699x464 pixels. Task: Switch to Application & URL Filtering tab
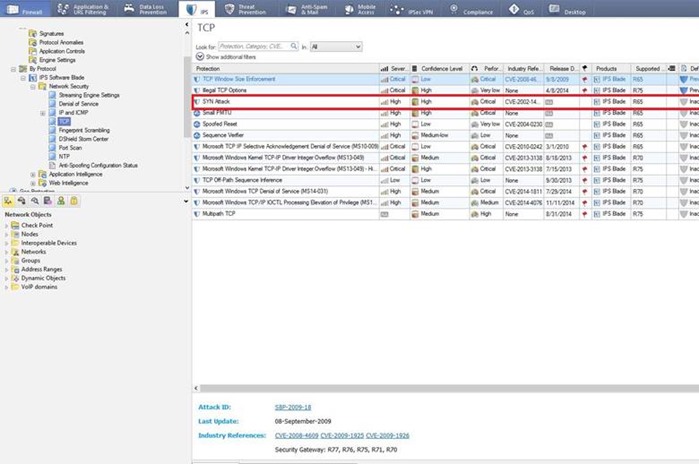(83, 9)
